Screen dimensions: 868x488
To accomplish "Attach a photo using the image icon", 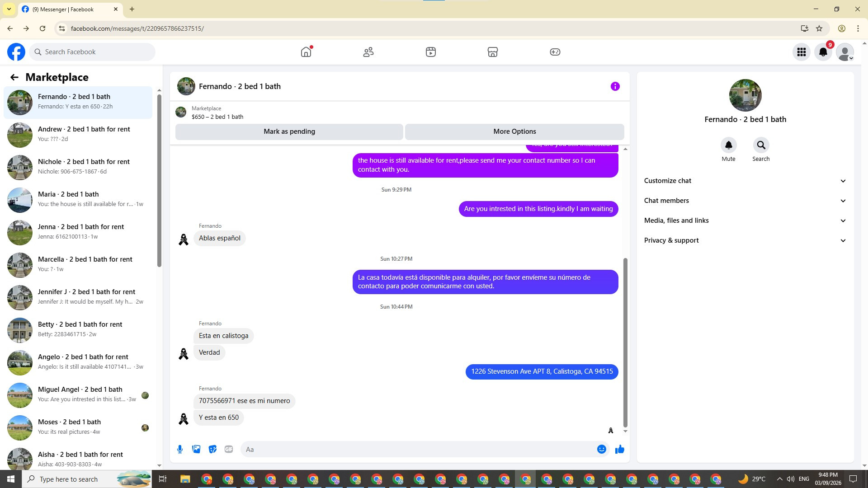I will coord(196,449).
